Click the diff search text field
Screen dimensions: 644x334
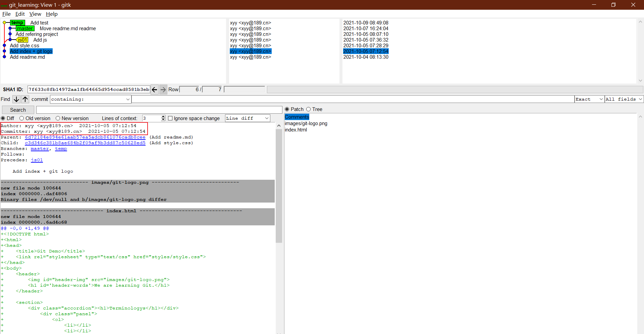tap(159, 110)
